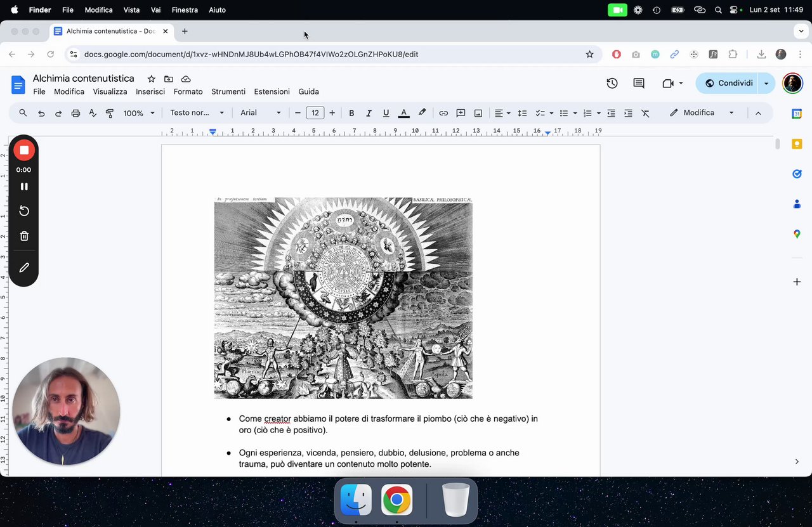
Task: Open the paragraph style dropdown
Action: coord(197,113)
